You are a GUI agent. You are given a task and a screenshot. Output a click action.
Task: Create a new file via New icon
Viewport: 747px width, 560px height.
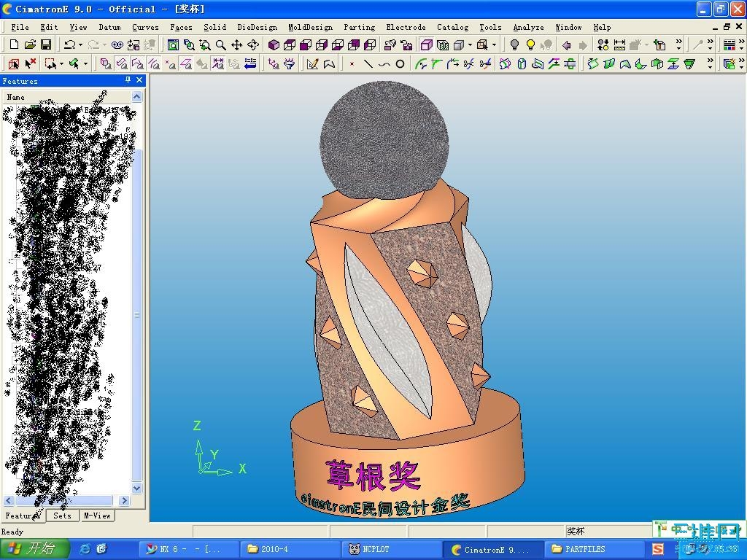(x=14, y=44)
